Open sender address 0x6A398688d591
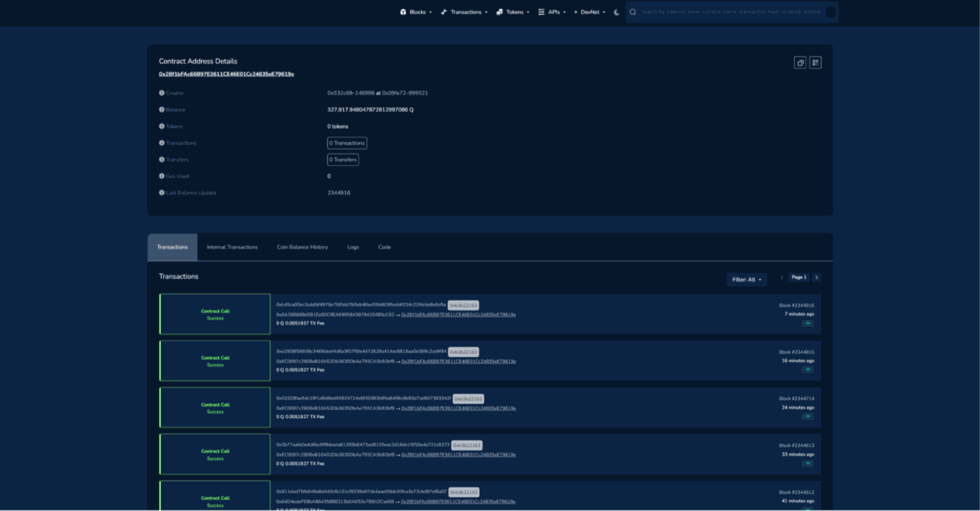The image size is (980, 511). [335, 315]
